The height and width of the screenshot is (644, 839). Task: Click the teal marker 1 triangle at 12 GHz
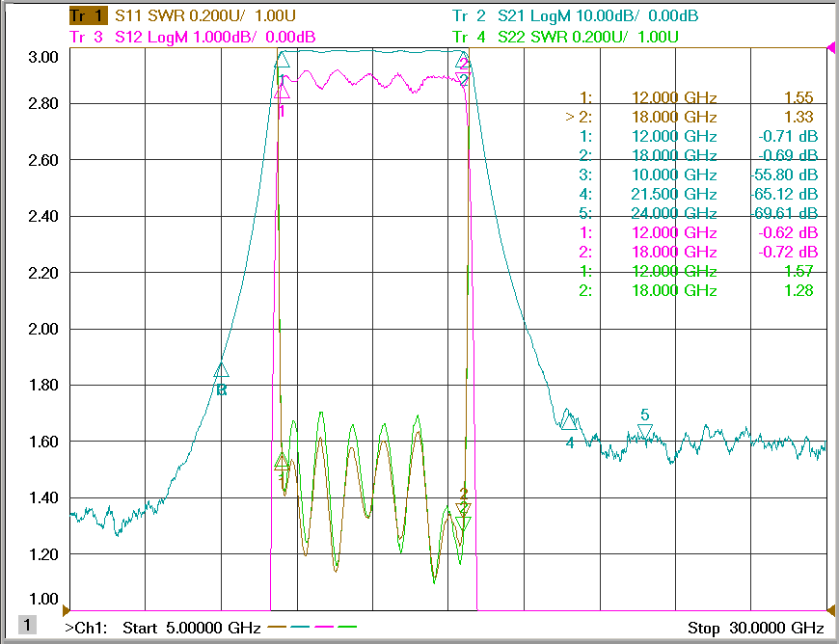click(x=282, y=60)
